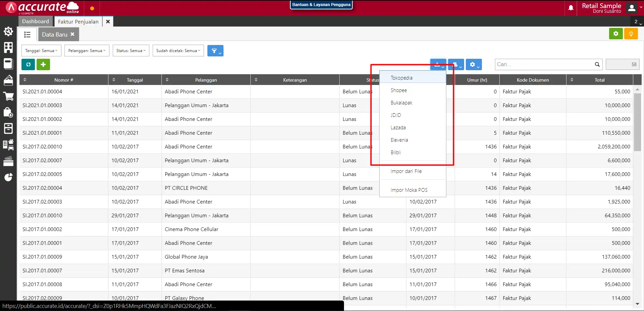This screenshot has height=311, width=644.
Task: Open the user profile avatar menu
Action: coord(632,8)
